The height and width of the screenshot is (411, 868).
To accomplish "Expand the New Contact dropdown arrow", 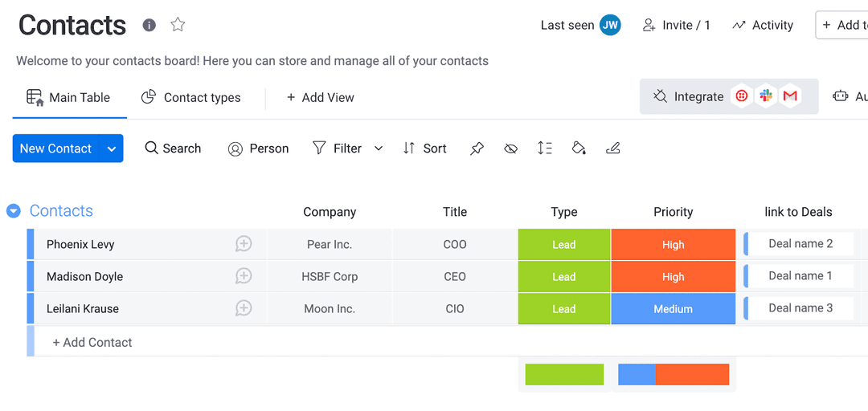I will [x=112, y=149].
